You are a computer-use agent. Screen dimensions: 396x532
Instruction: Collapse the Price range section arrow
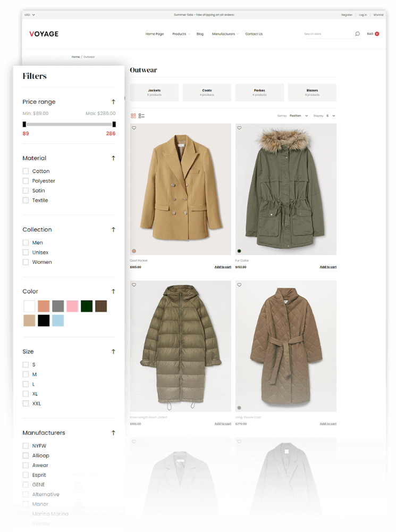[x=113, y=102]
